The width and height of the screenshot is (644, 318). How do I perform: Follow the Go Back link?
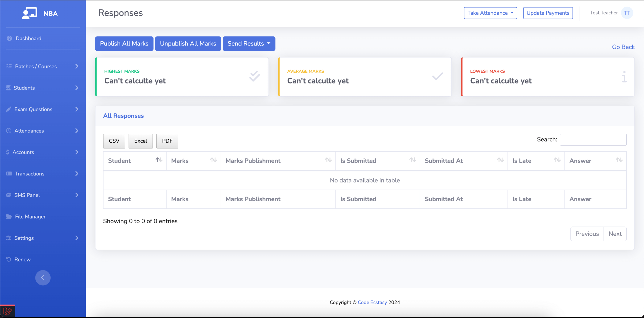coord(623,47)
